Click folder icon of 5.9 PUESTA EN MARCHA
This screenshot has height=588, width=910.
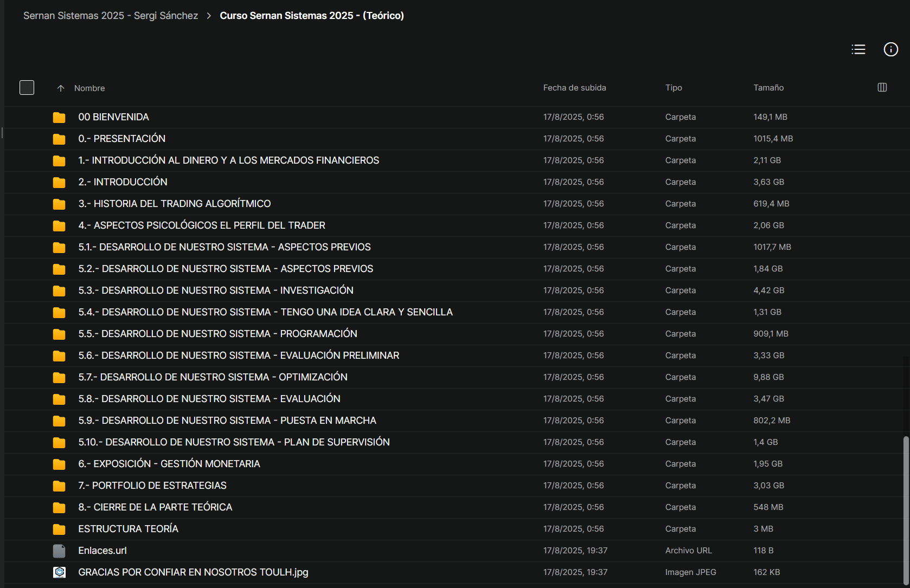(59, 421)
